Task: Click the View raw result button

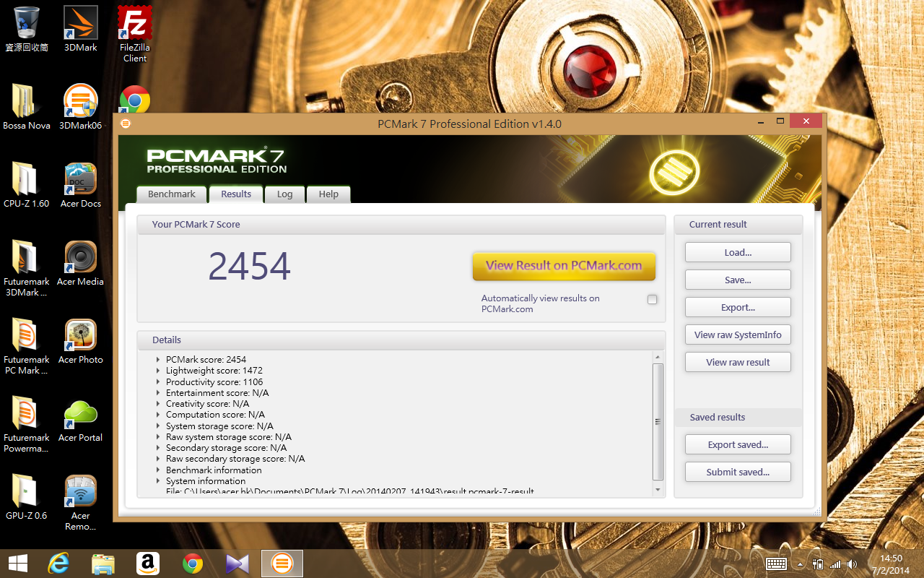Action: coord(738,363)
